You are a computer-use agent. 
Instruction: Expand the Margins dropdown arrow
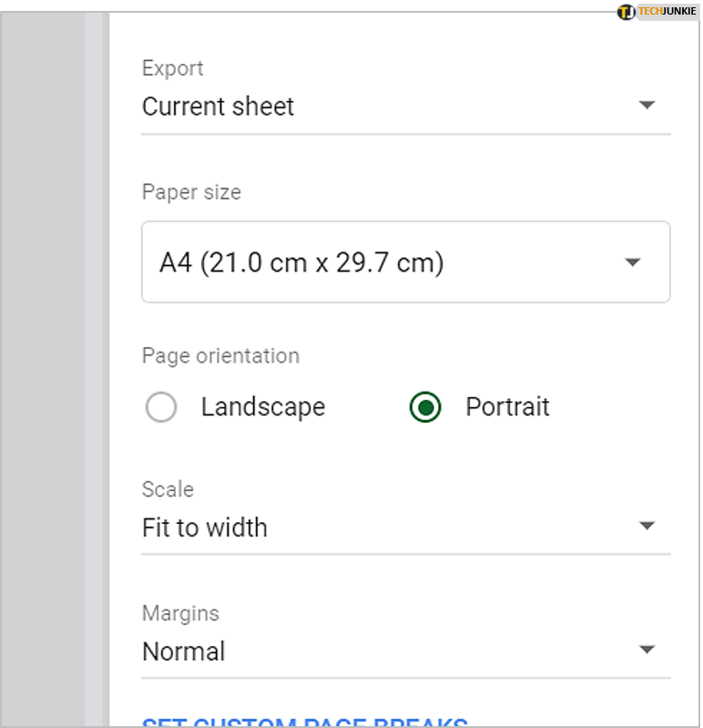[x=647, y=651]
